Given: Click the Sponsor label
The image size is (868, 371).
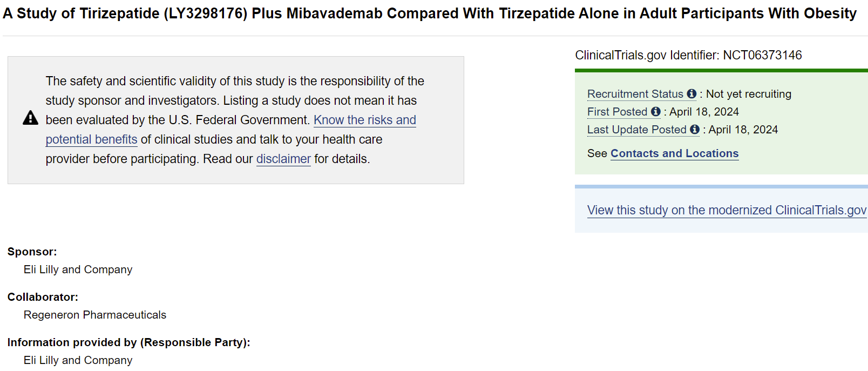Looking at the screenshot, I should point(32,252).
